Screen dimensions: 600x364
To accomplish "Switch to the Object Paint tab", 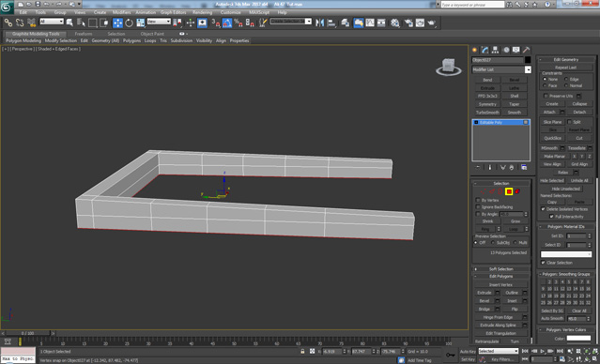I will click(152, 34).
